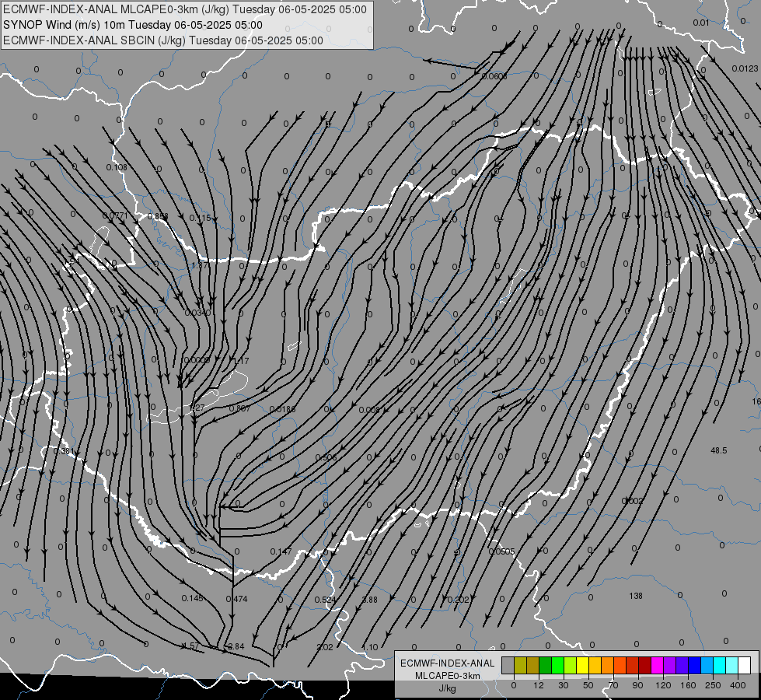Click the map value '48.5'
The width and height of the screenshot is (761, 700).
click(719, 450)
